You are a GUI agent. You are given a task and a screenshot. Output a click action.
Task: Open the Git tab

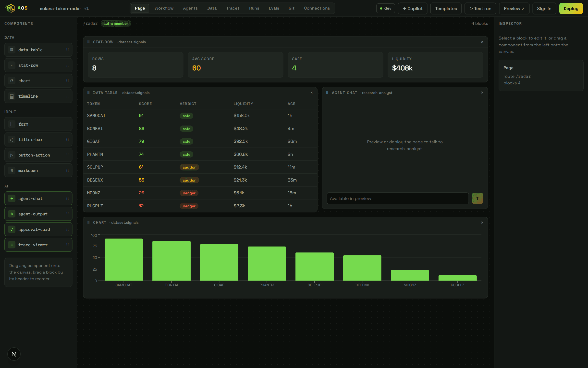pyautogui.click(x=292, y=8)
